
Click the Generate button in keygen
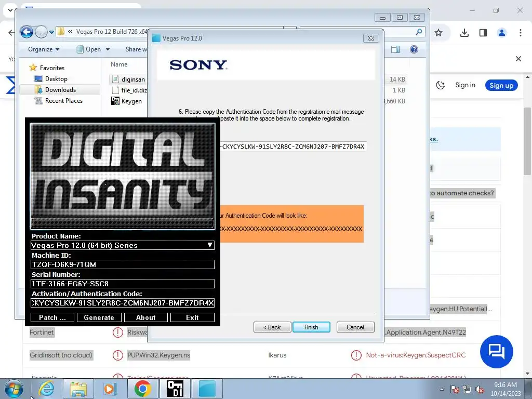click(x=99, y=317)
